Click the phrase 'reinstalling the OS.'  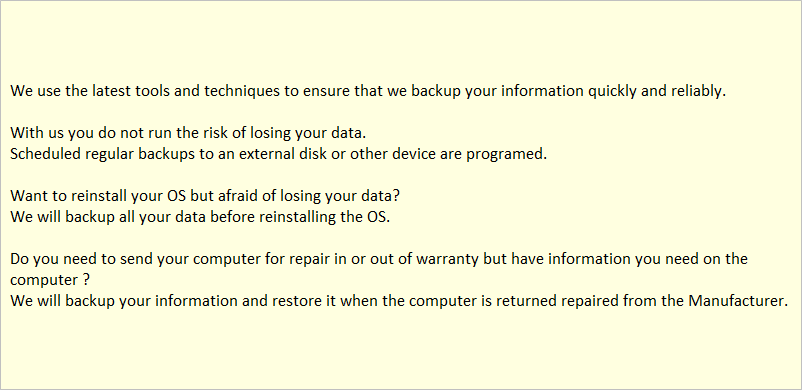(325, 217)
